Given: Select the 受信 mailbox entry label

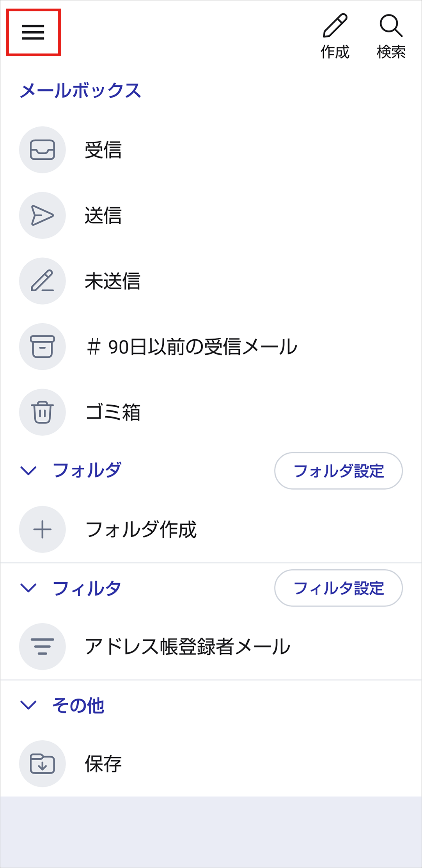Looking at the screenshot, I should [103, 150].
